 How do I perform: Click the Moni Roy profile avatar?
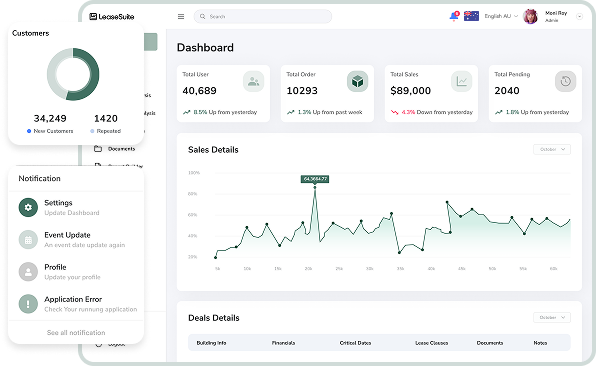tap(530, 16)
